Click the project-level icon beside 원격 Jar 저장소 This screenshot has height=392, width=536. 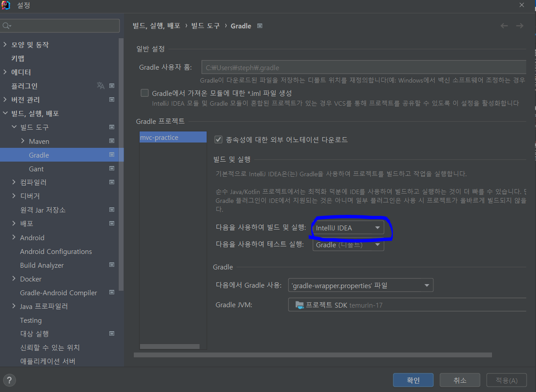tap(112, 210)
